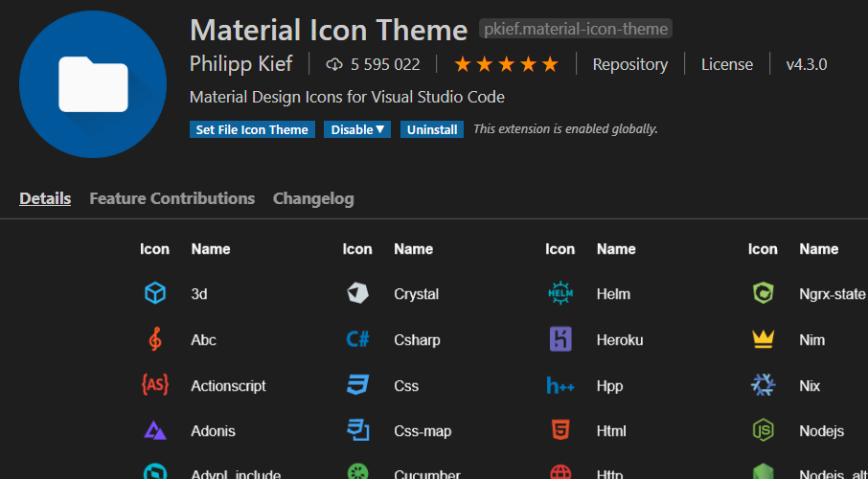Switch to the Changelog tab
Screen dimensions: 868x479
pos(313,198)
